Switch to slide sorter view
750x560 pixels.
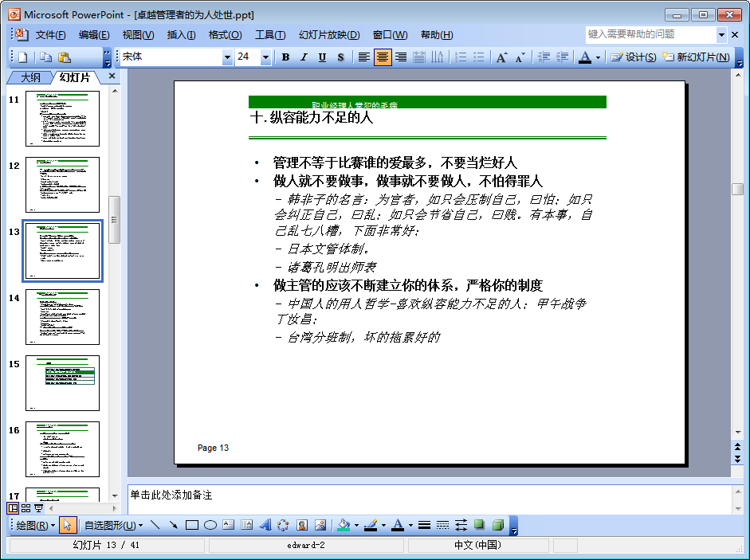click(x=26, y=508)
